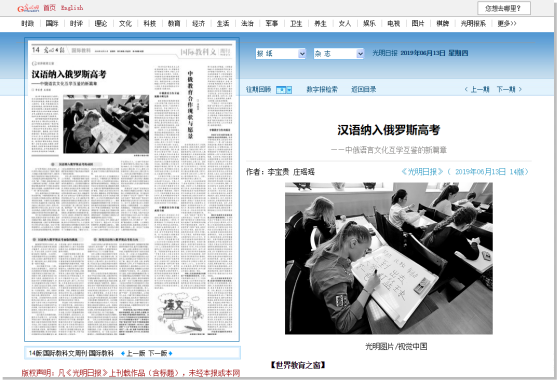This screenshot has height=380, width=557.
Task: Click the article title 汉语纳入俄罗斯高考
Action: (389, 130)
